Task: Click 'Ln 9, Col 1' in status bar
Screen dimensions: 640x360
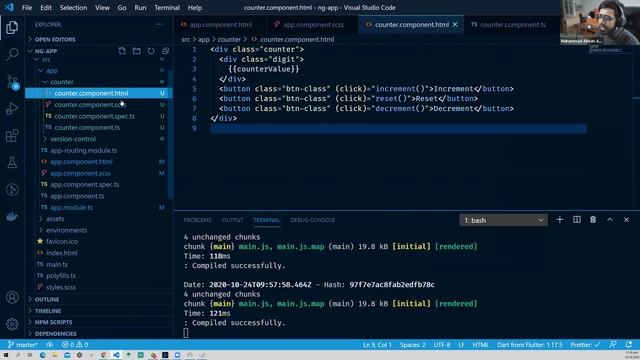Action: click(x=377, y=345)
